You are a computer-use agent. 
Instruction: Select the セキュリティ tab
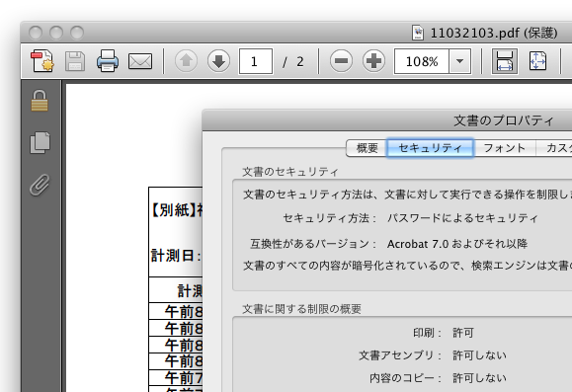(x=431, y=148)
